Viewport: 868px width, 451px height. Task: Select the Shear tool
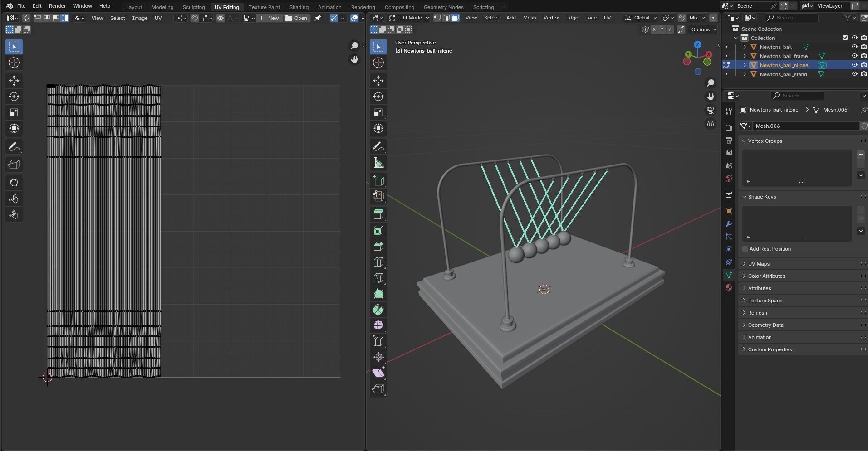(x=378, y=373)
